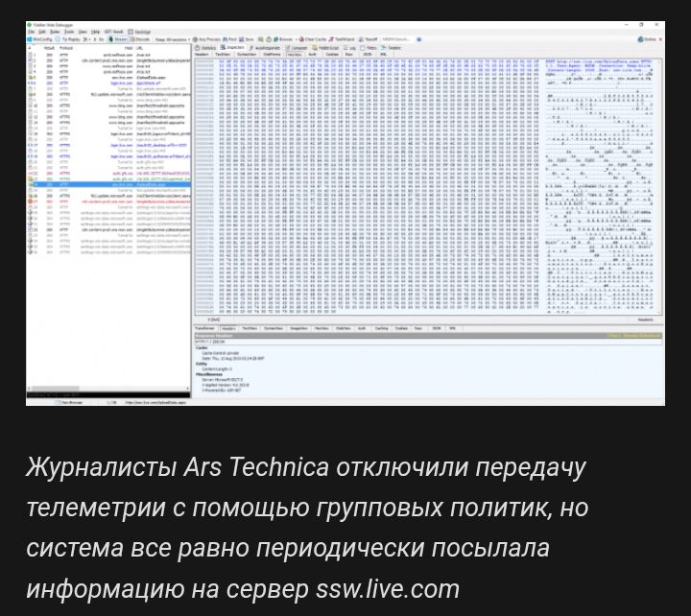Image resolution: width=691 pixels, height=616 pixels.
Task: Click the Replay toolbar button
Action: click(x=71, y=39)
